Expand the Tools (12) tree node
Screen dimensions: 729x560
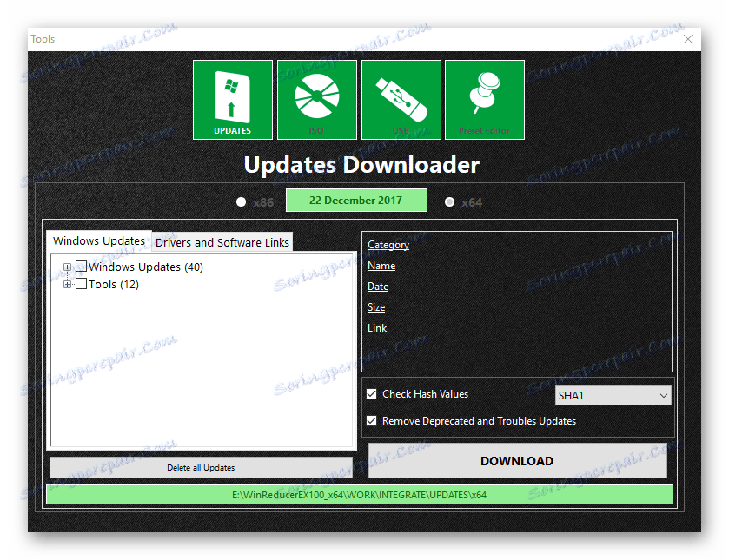68,284
